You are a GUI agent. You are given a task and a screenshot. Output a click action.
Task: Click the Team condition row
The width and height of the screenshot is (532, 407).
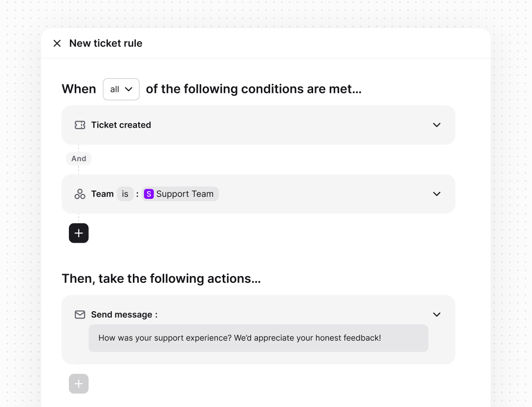(x=293, y=193)
